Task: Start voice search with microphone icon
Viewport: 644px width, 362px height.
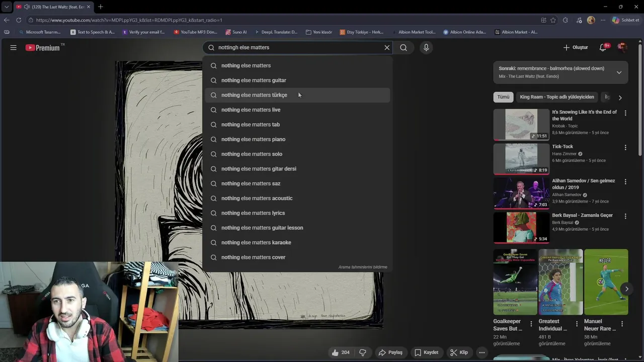Action: [x=426, y=47]
